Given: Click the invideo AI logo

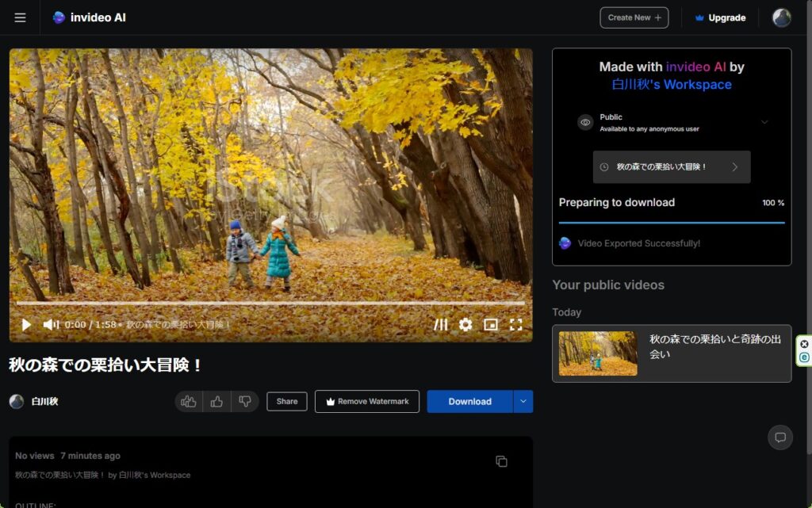Looking at the screenshot, I should 89,17.
